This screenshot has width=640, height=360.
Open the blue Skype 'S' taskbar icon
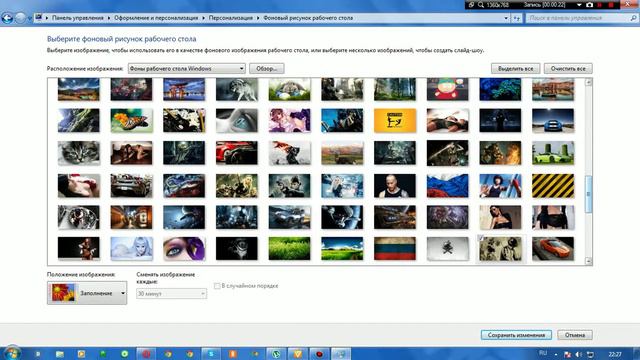[x=211, y=354]
